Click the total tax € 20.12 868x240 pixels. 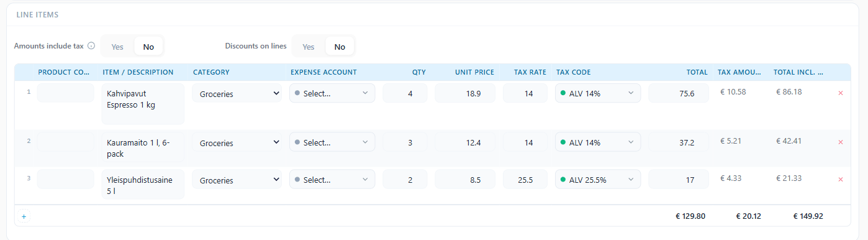[x=748, y=216]
